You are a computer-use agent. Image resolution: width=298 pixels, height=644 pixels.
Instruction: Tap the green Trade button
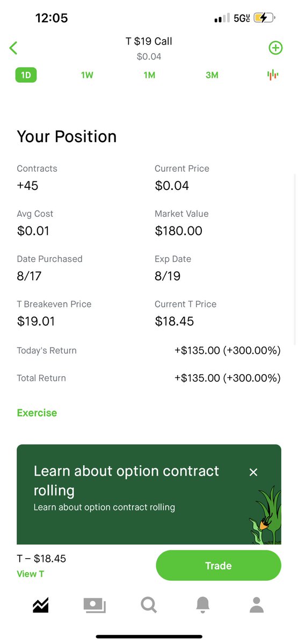(219, 566)
